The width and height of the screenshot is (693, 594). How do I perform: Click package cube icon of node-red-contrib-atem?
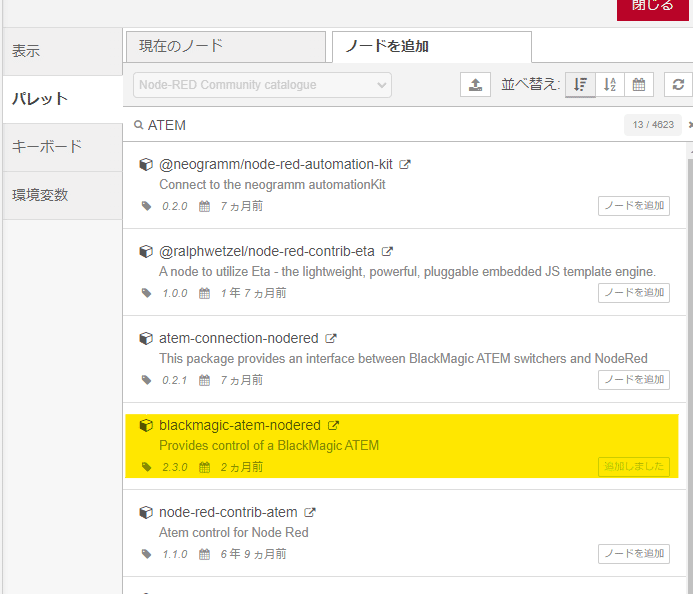146,512
